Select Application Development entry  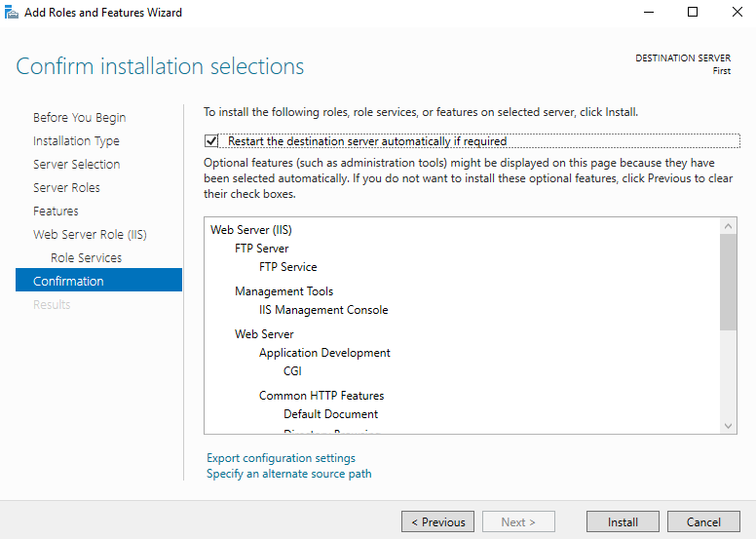click(x=324, y=353)
